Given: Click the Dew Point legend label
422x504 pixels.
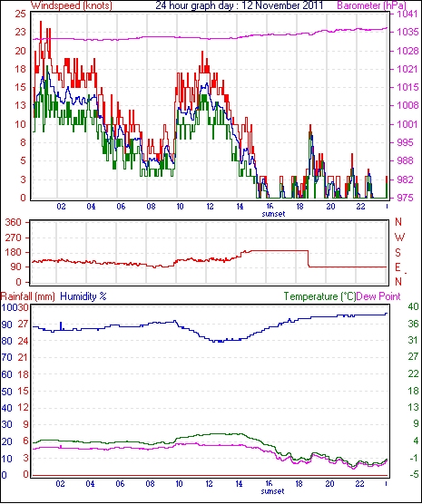Looking at the screenshot, I should (378, 296).
